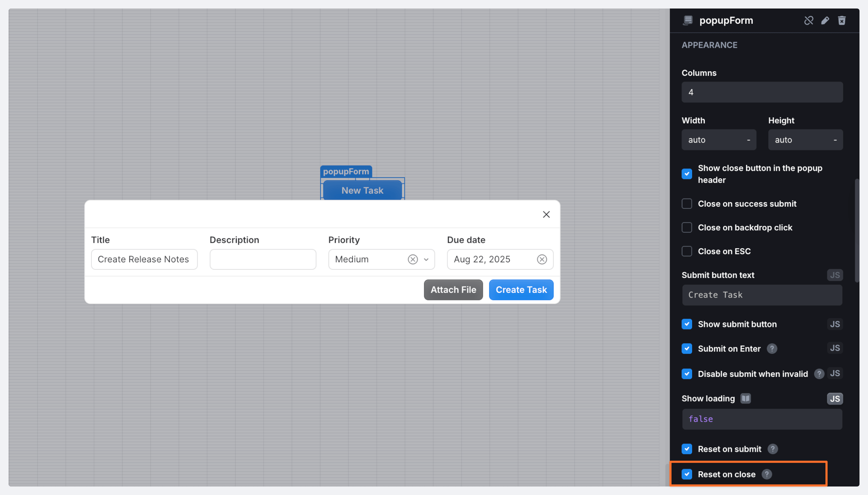Clear the Due date value

[542, 260]
